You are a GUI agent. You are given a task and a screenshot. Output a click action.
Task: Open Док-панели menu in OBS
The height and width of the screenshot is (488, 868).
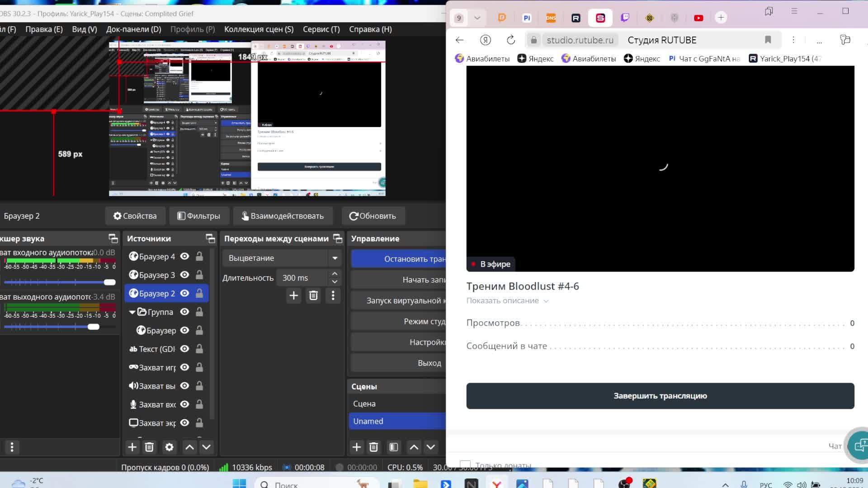134,29
